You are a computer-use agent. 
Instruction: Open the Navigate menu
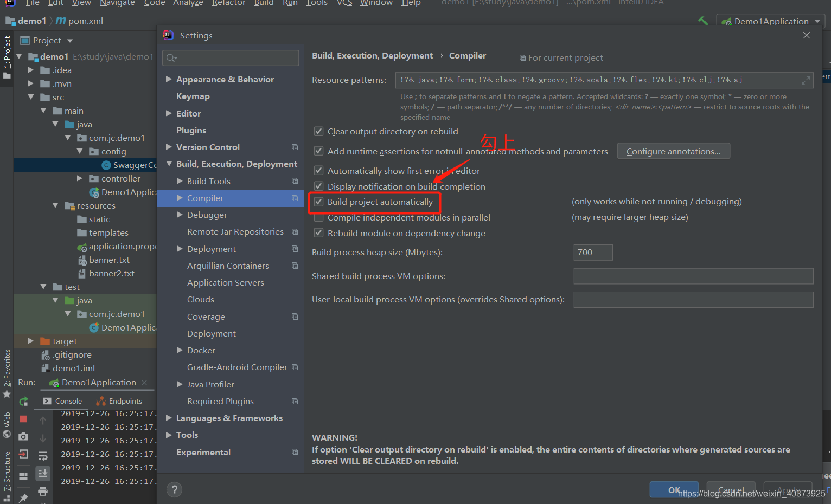point(117,4)
